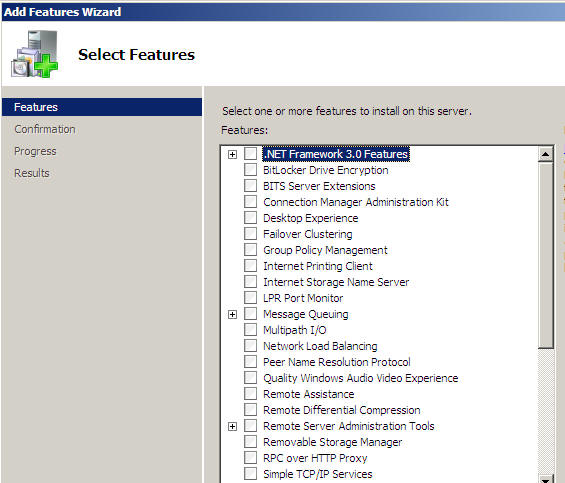Check Removable Storage Manager box
The height and width of the screenshot is (483, 565).
[x=250, y=442]
